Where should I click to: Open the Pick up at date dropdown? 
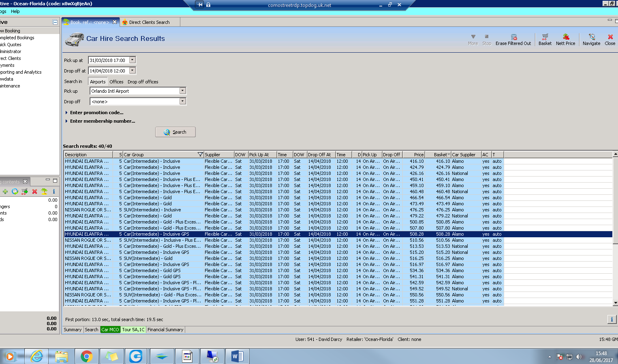[x=132, y=60]
